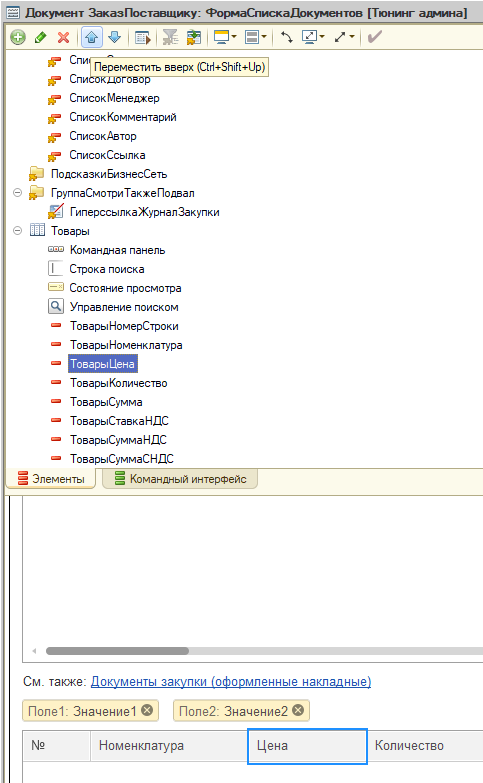Image resolution: width=483 pixels, height=783 pixels.
Task: Delete the element with the red X icon
Action: [63, 37]
